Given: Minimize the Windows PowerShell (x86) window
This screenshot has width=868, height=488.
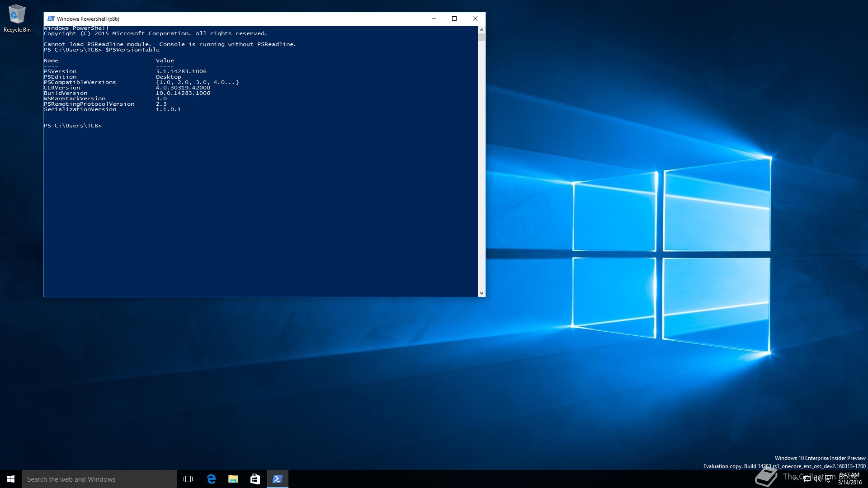Looking at the screenshot, I should point(434,19).
